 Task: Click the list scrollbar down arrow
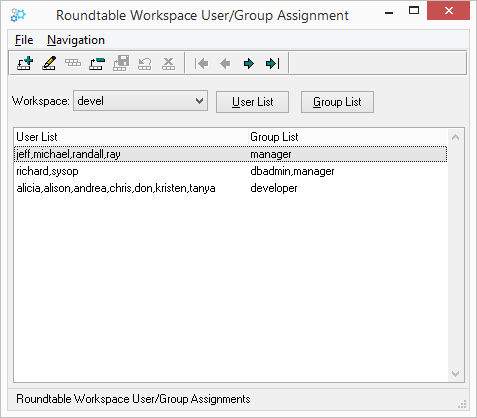pyautogui.click(x=456, y=374)
